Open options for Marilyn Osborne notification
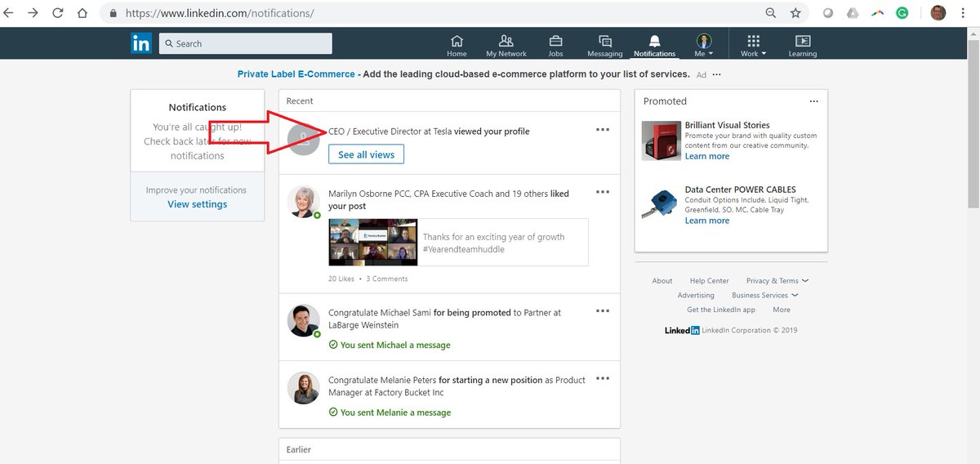 click(603, 192)
